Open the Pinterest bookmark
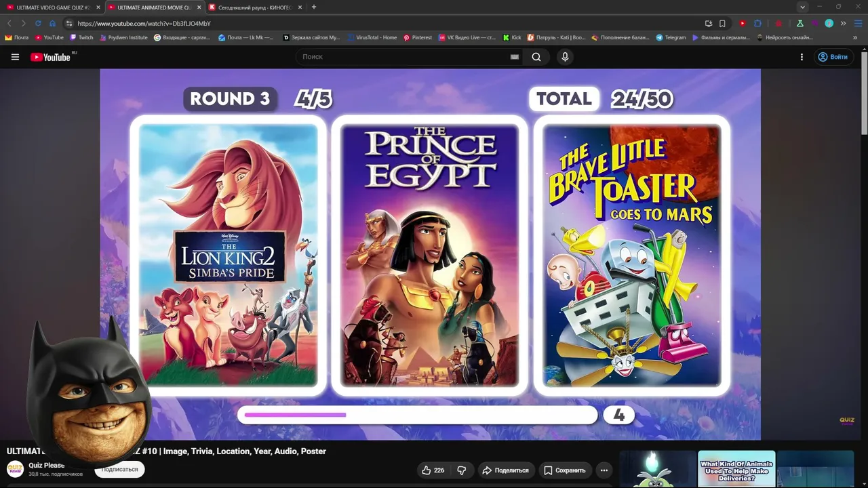 point(418,37)
